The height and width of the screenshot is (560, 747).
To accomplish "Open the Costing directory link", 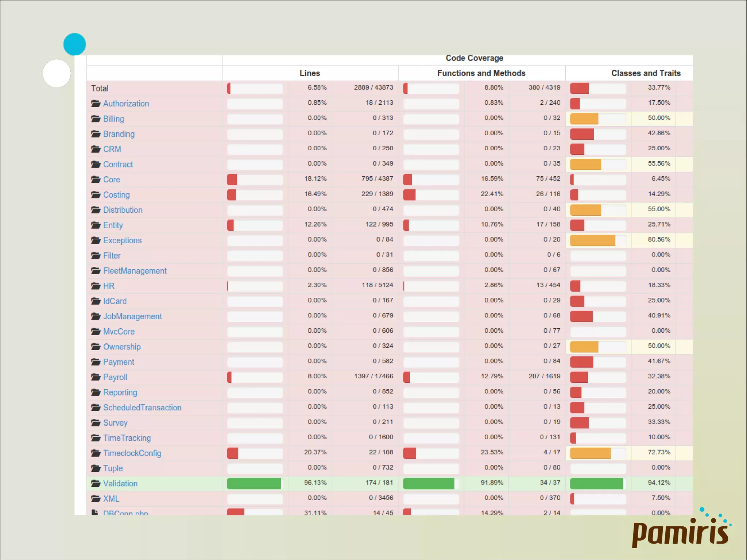I will click(116, 195).
